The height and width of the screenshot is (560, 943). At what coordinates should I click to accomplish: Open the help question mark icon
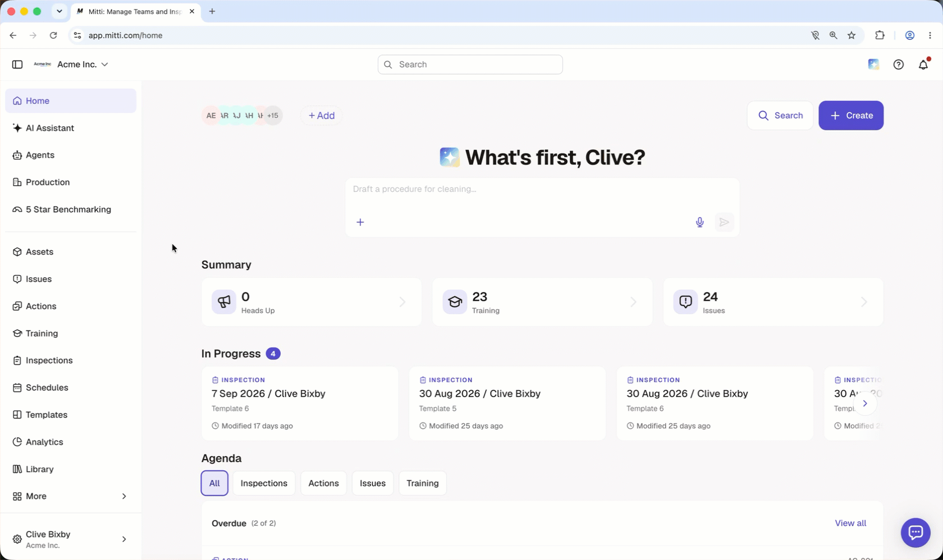[899, 65]
